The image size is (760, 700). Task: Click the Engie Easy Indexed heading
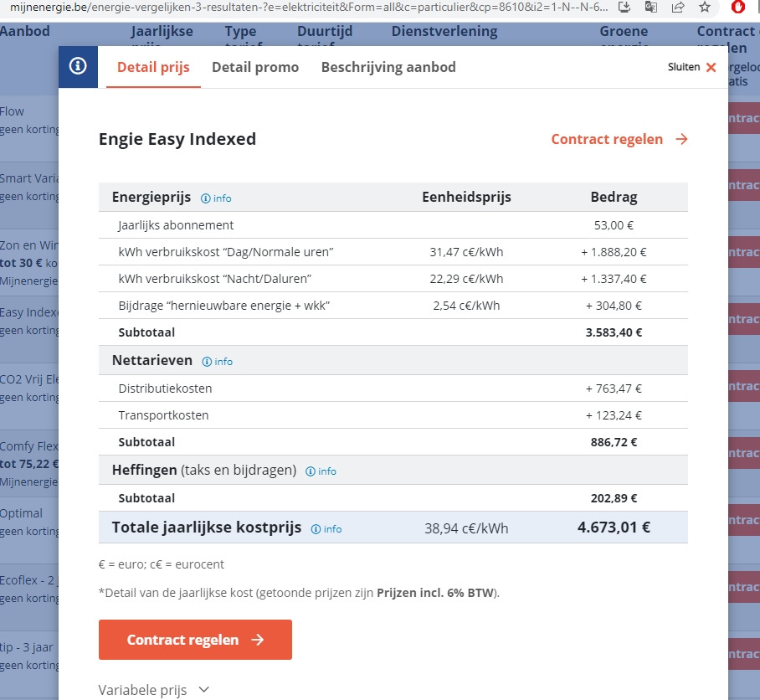click(x=177, y=139)
